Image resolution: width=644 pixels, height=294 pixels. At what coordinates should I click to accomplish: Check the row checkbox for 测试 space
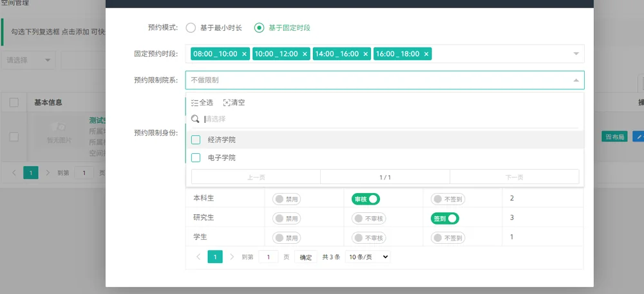click(14, 137)
